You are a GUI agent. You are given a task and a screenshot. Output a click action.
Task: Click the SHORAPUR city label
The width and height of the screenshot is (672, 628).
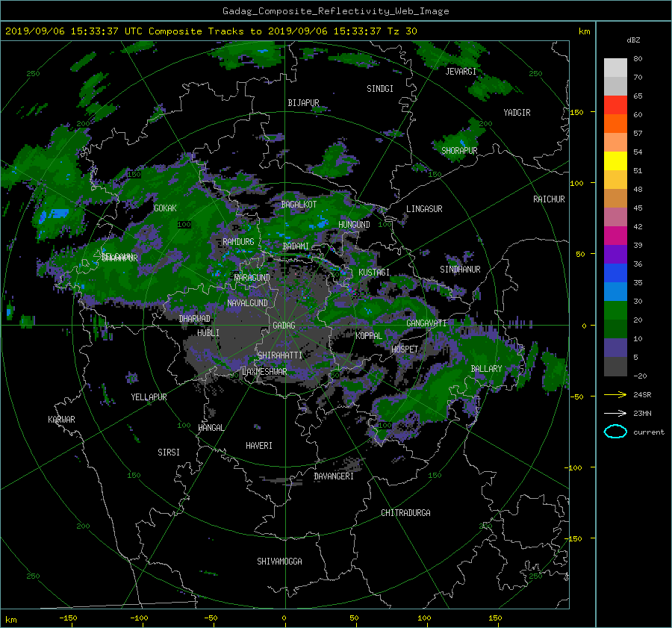tap(459, 150)
